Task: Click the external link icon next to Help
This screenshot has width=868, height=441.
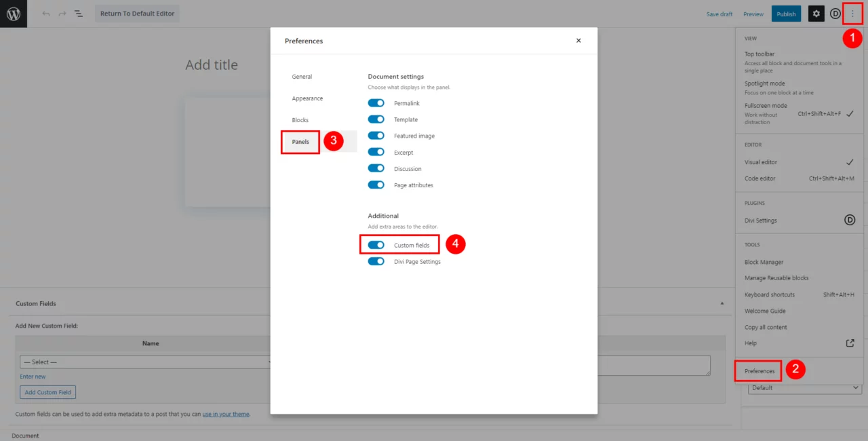Action: [850, 343]
